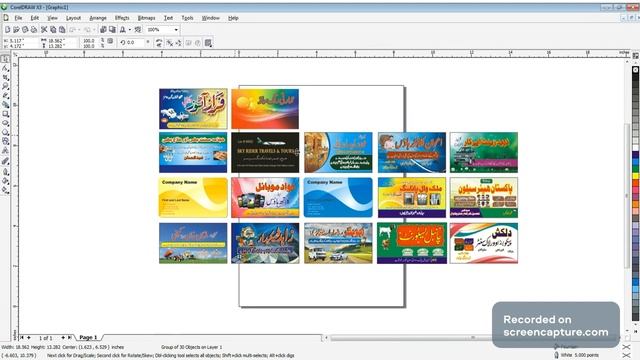This screenshot has height=360, width=640.
Task: Click the Paste icon in standard toolbar
Action: 62,30
